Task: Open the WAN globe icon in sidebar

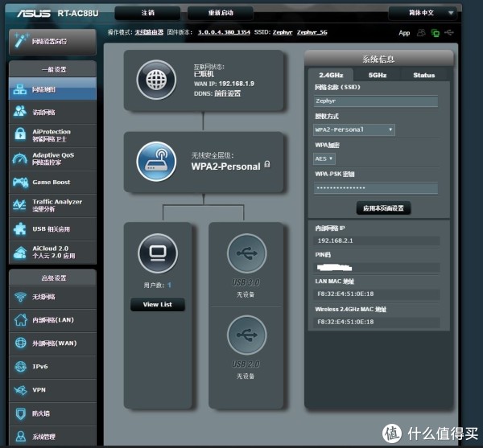Action: 21,343
